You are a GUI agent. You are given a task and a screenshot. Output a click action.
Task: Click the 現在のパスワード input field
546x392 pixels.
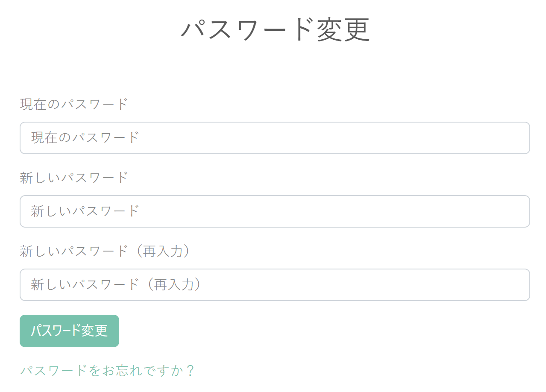[274, 138]
